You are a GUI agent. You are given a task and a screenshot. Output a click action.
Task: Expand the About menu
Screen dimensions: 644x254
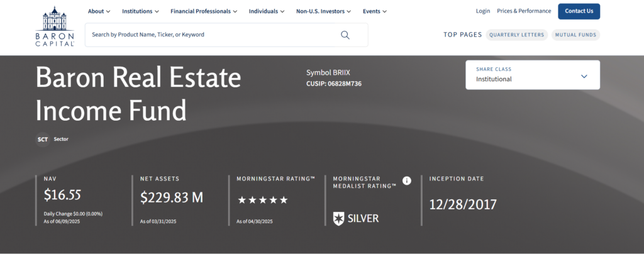(99, 11)
